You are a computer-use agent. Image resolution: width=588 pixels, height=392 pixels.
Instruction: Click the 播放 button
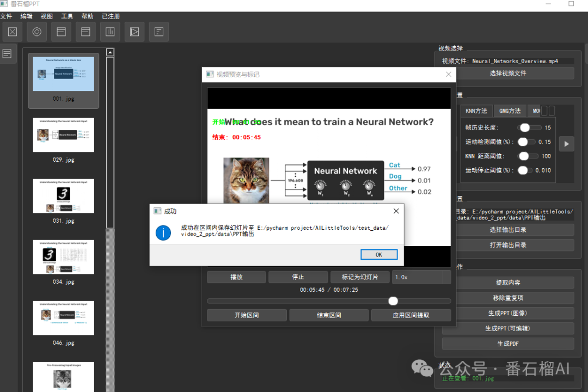coord(236,277)
